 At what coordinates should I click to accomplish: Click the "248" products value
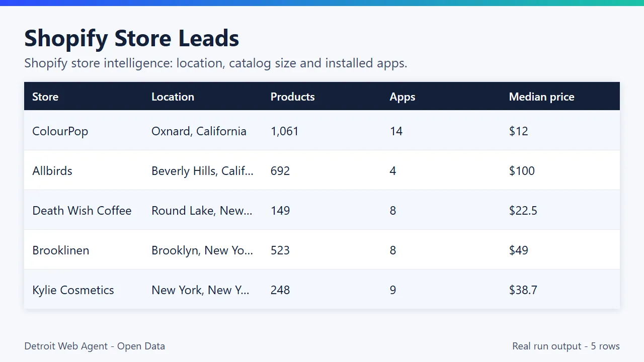pos(280,290)
